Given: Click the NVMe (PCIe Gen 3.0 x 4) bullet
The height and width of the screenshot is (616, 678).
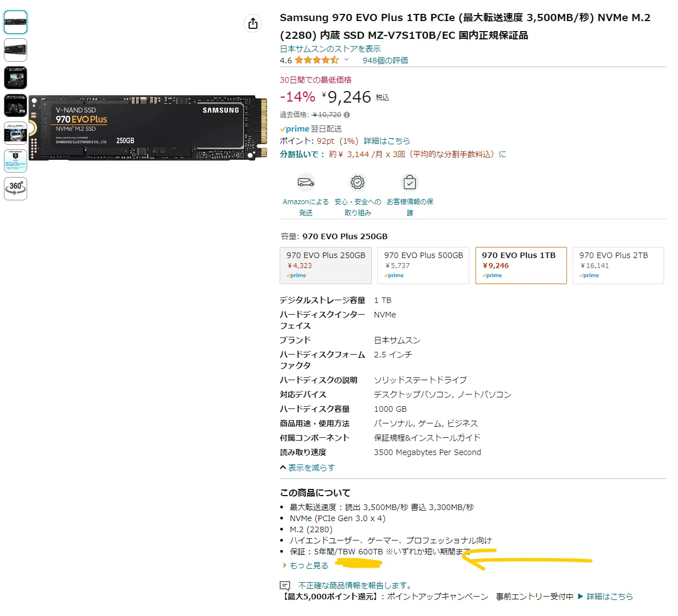Looking at the screenshot, I should point(337,518).
